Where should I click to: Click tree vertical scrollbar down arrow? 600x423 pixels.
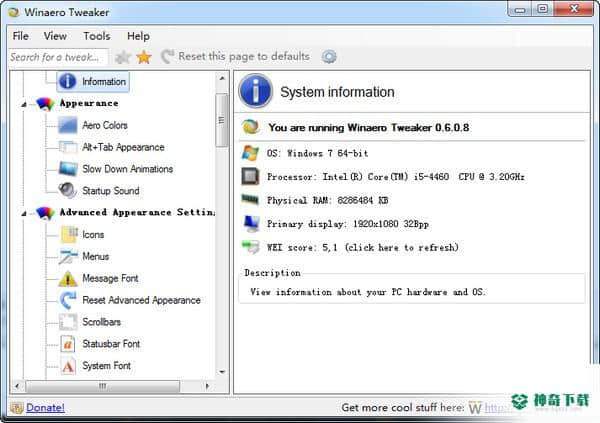pos(222,372)
